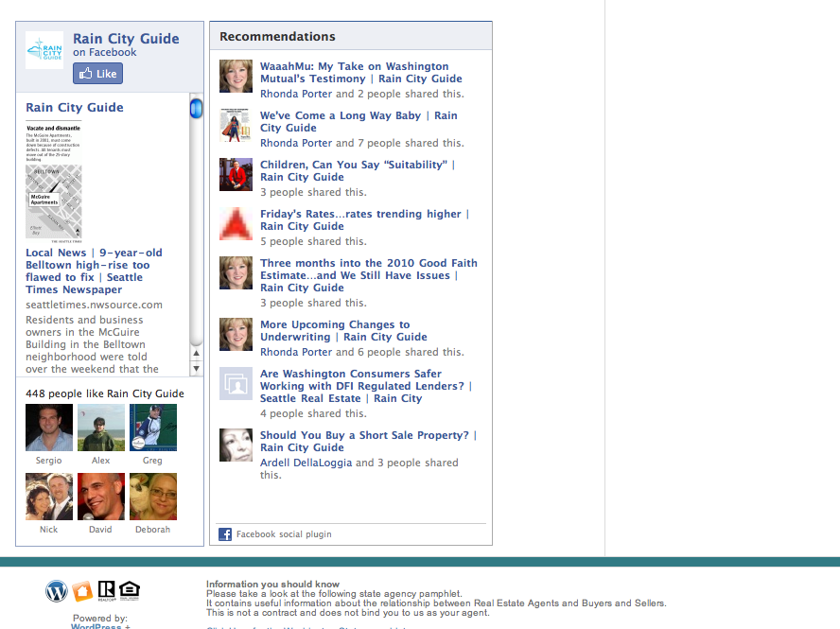Click Rhonda Porter under We've Come a Long Way
This screenshot has width=840, height=629.
tap(296, 143)
